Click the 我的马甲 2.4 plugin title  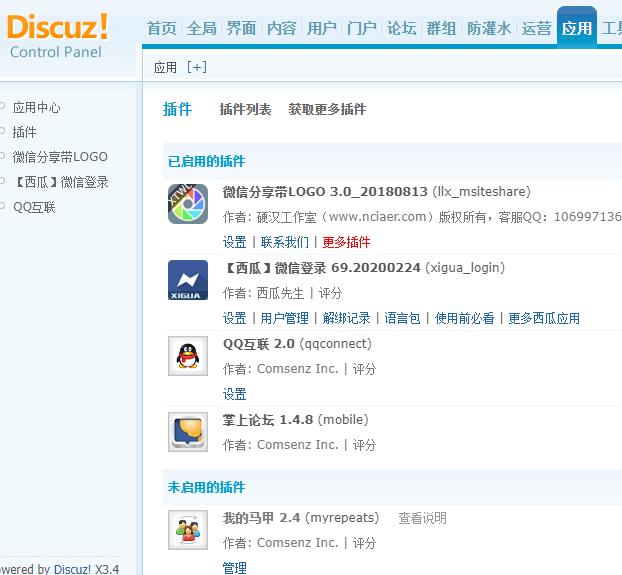pyautogui.click(x=261, y=518)
